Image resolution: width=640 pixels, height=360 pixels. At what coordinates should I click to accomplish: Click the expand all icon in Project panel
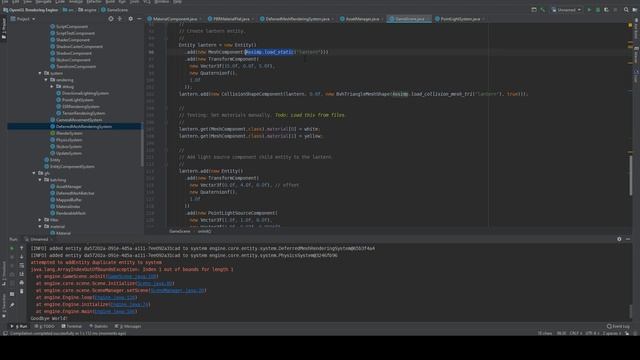point(120,19)
